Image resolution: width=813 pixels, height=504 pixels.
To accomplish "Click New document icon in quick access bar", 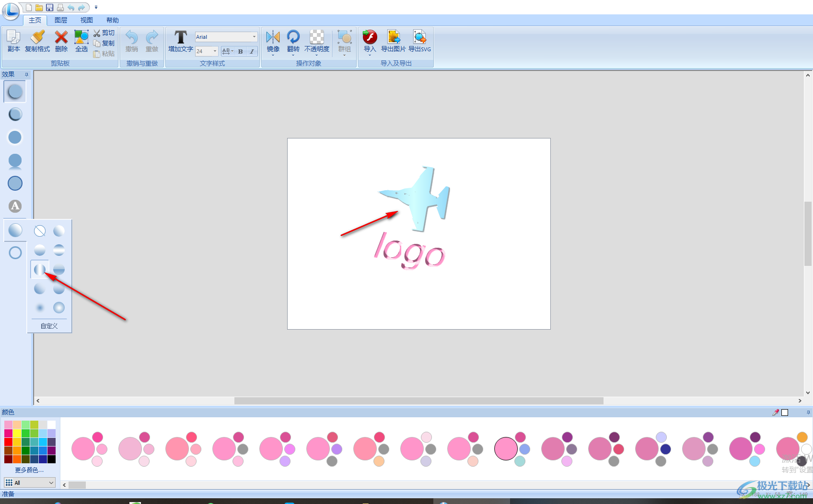I will [29, 7].
